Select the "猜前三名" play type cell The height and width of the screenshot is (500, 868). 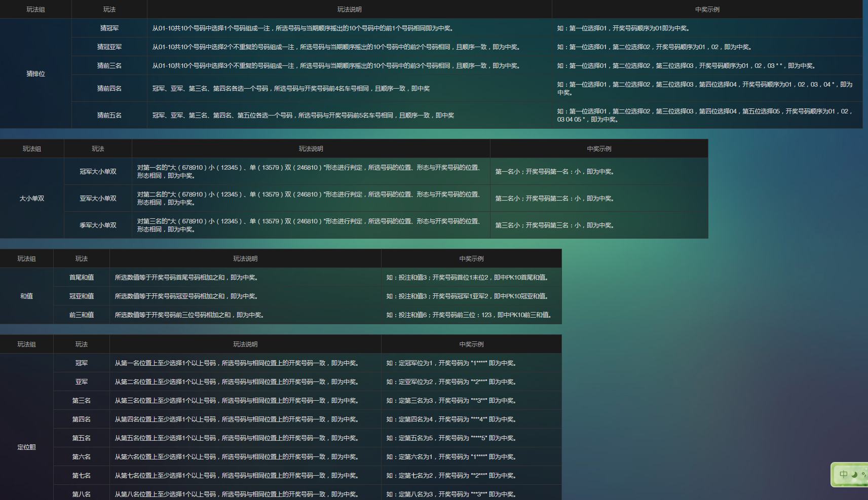[x=109, y=66]
